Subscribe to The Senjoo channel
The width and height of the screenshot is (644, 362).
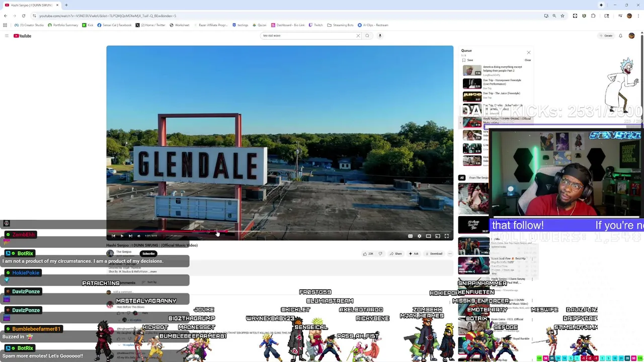(x=148, y=253)
